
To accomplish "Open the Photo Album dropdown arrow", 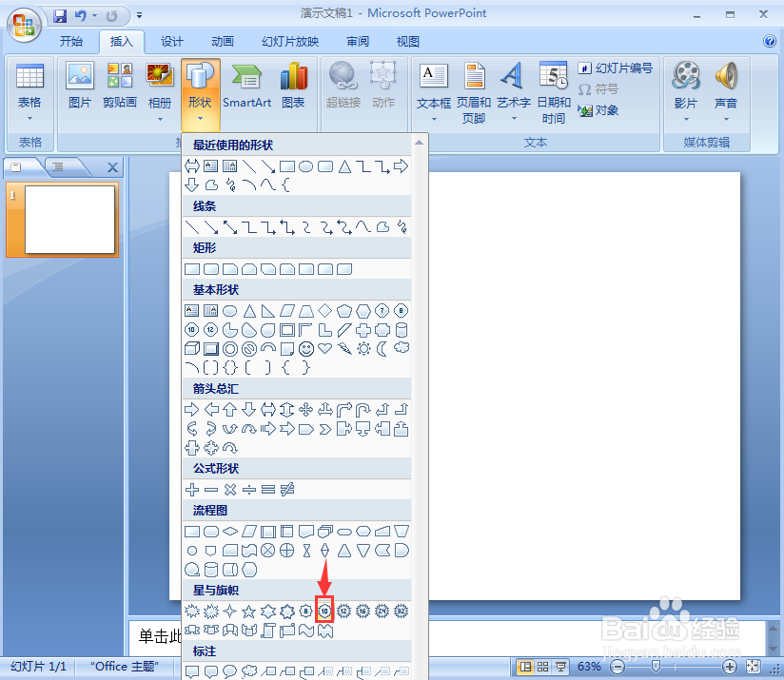I will 160,119.
